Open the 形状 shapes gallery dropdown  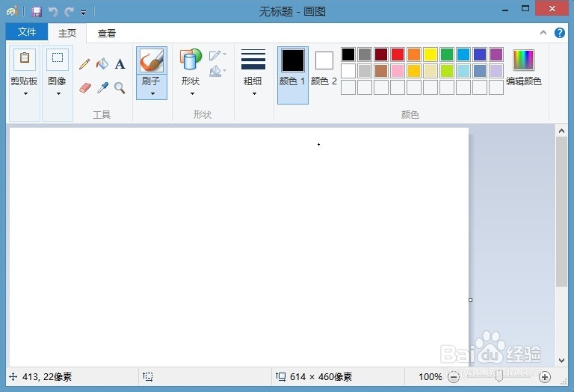191,73
